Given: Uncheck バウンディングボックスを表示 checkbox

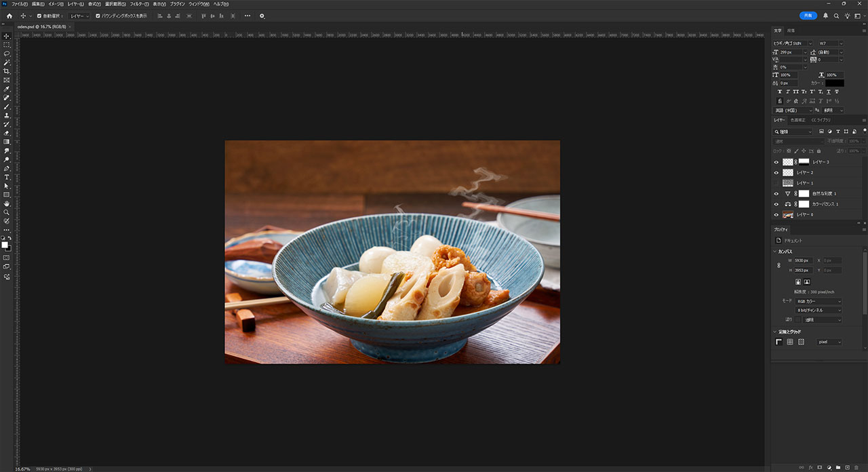Looking at the screenshot, I should pos(98,16).
